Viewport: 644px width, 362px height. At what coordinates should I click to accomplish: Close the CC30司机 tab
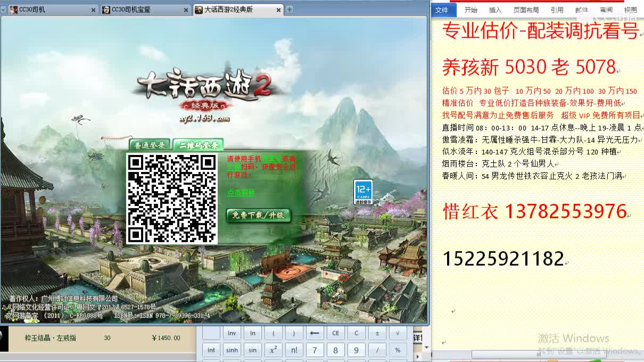point(93,10)
